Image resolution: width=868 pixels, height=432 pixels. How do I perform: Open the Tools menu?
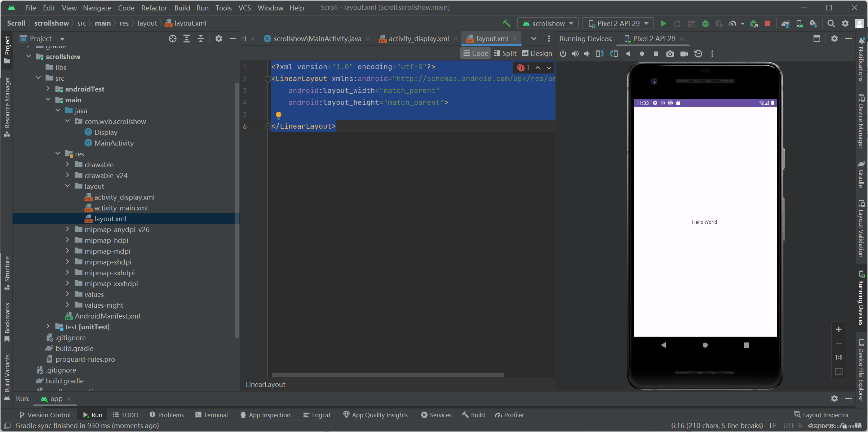(x=223, y=8)
